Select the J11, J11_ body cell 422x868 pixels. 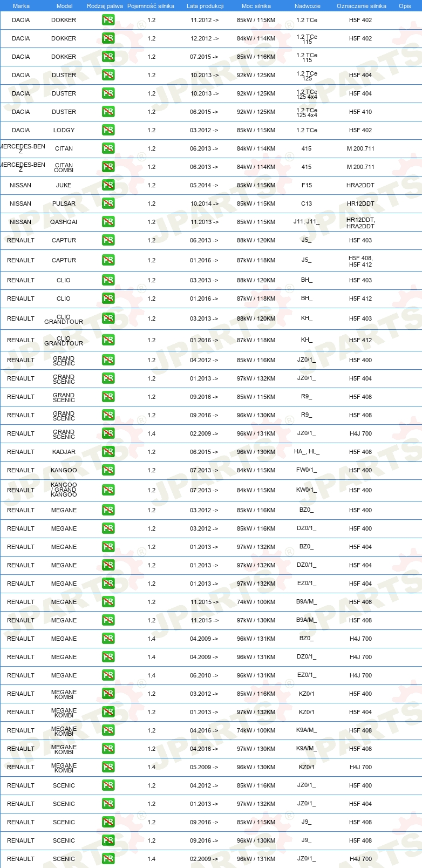tap(307, 222)
